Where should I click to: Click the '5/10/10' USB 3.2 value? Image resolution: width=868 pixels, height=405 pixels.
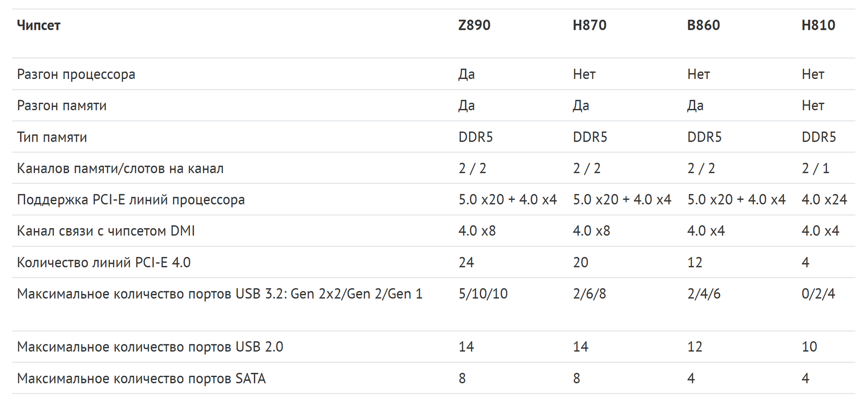(x=483, y=293)
